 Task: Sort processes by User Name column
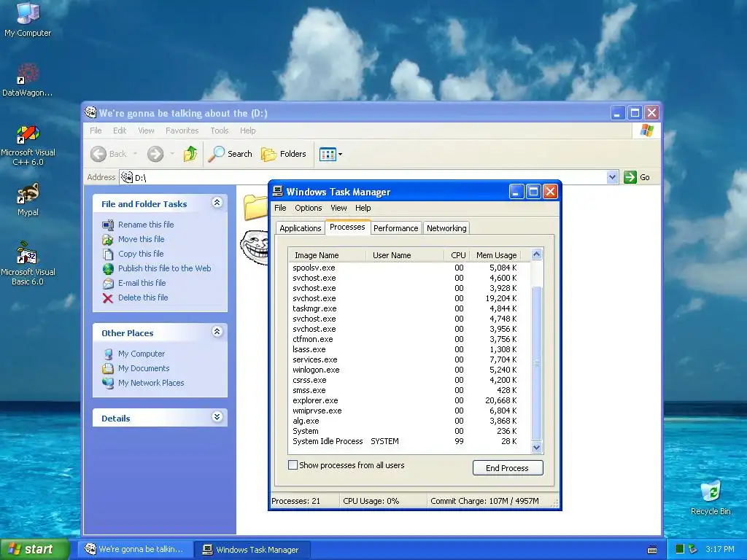[x=405, y=255]
